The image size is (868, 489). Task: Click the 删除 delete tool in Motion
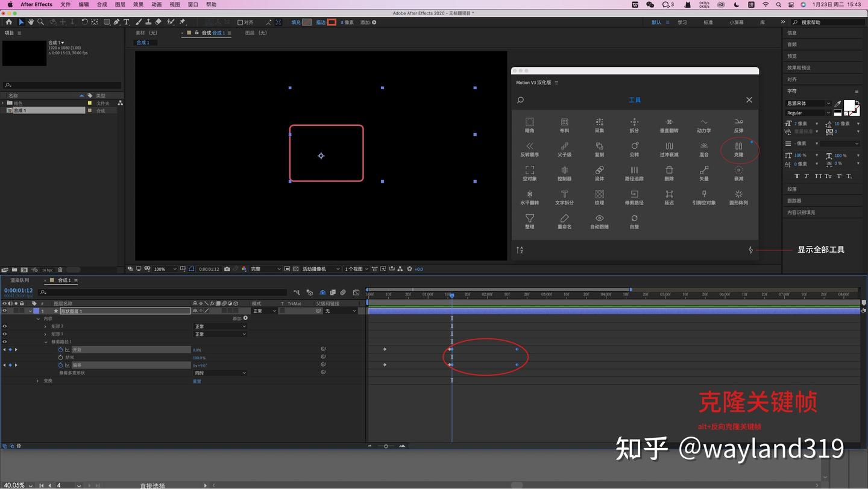tap(669, 173)
